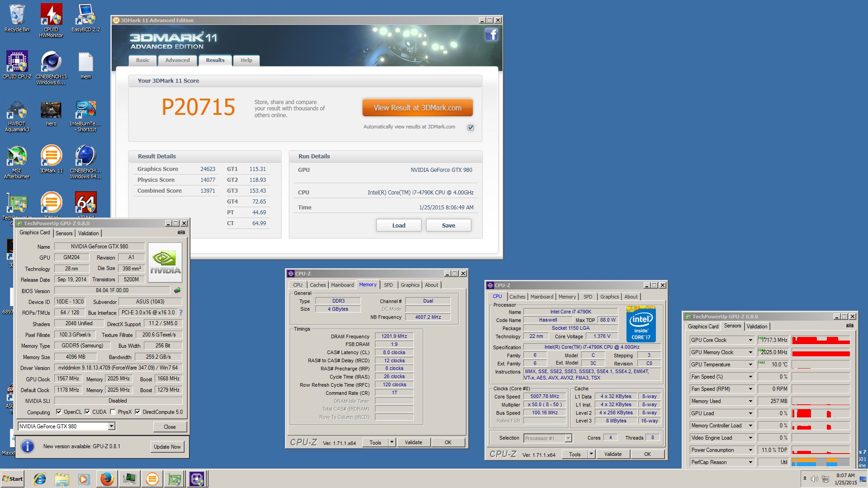Open Internet Explorer from the taskbar
This screenshot has height=488, width=868.
(x=40, y=479)
